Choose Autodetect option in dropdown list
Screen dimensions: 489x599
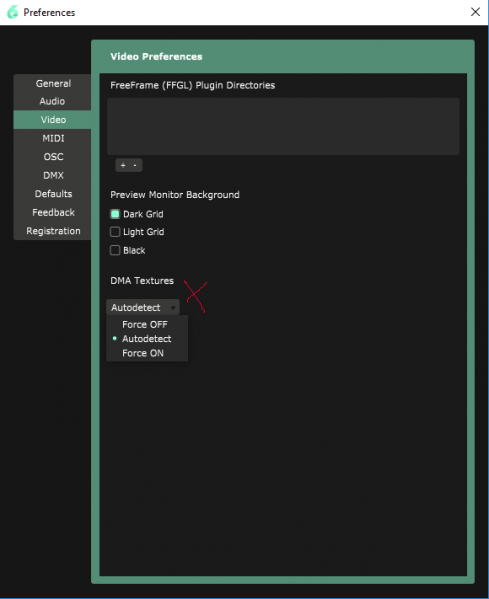[x=147, y=339]
